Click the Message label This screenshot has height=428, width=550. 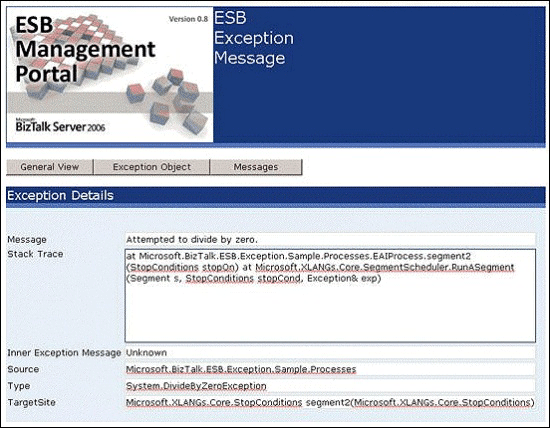27,240
